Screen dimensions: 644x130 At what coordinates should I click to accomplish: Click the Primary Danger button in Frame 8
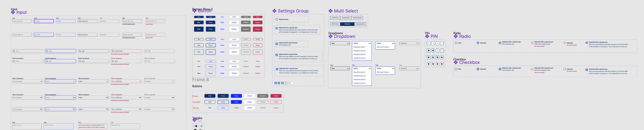tap(276, 96)
